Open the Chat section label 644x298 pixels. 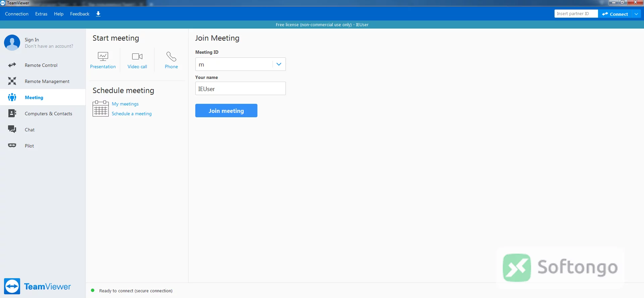click(30, 130)
